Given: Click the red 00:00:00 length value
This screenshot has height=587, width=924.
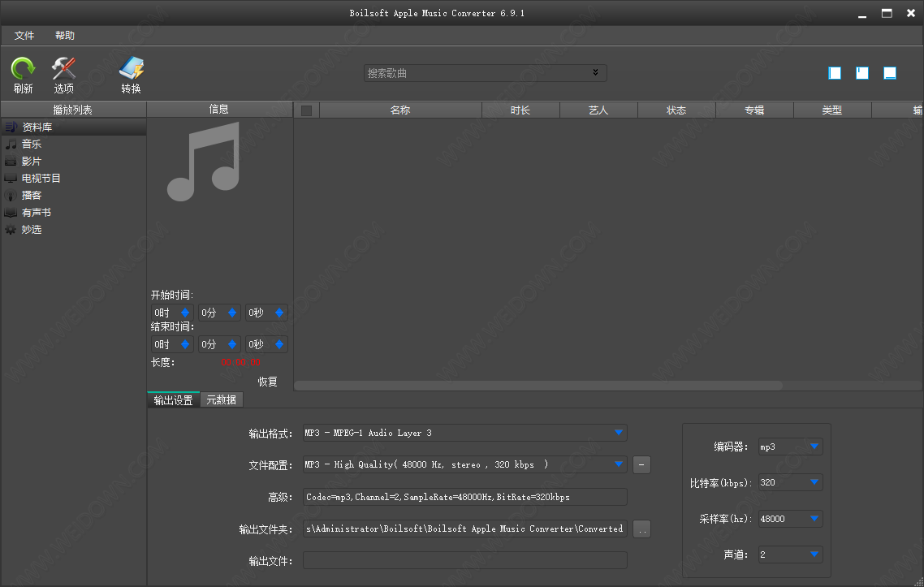Looking at the screenshot, I should [x=240, y=362].
